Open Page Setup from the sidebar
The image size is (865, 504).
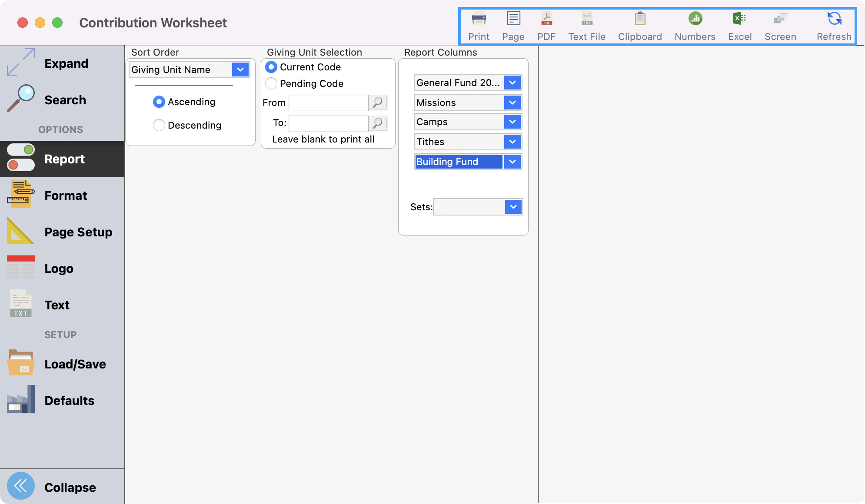pyautogui.click(x=78, y=232)
